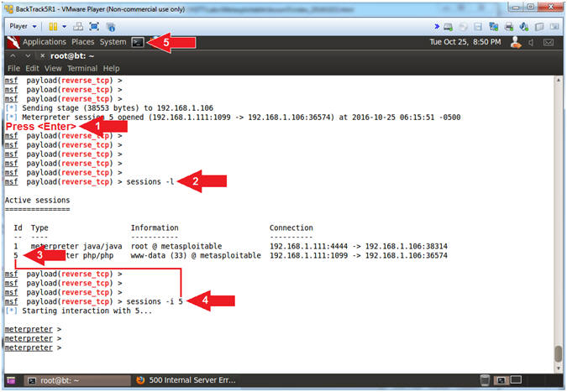Click the date and time clock
The height and width of the screenshot is (392, 567).
coord(465,42)
